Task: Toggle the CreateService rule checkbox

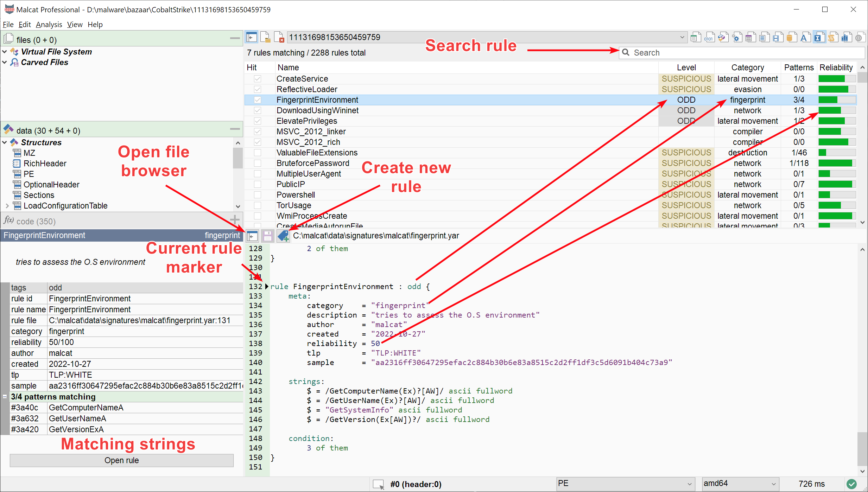Action: [258, 79]
